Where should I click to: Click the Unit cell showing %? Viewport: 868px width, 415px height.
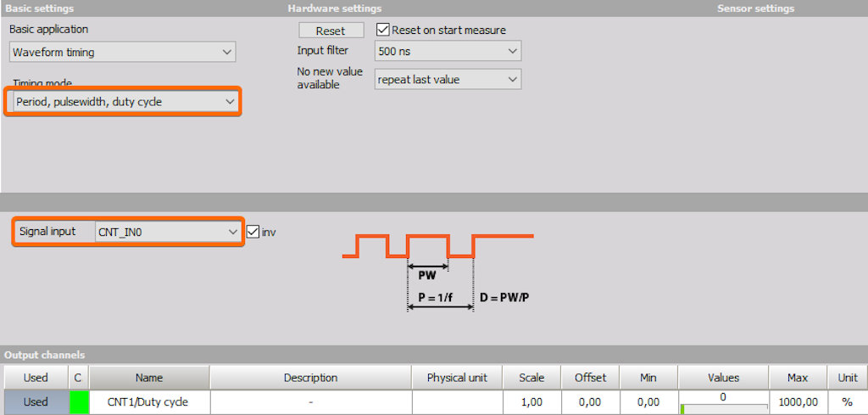point(847,402)
